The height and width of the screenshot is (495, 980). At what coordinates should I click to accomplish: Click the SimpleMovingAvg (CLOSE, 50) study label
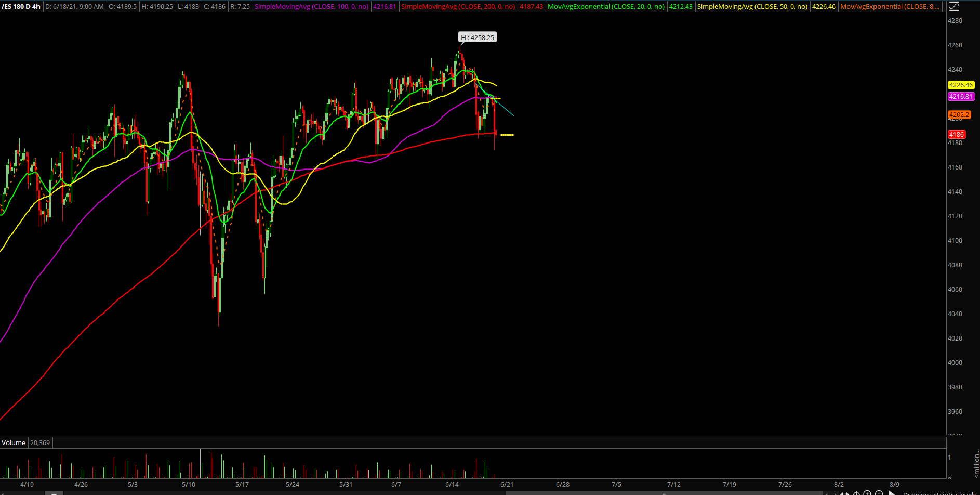click(x=753, y=7)
